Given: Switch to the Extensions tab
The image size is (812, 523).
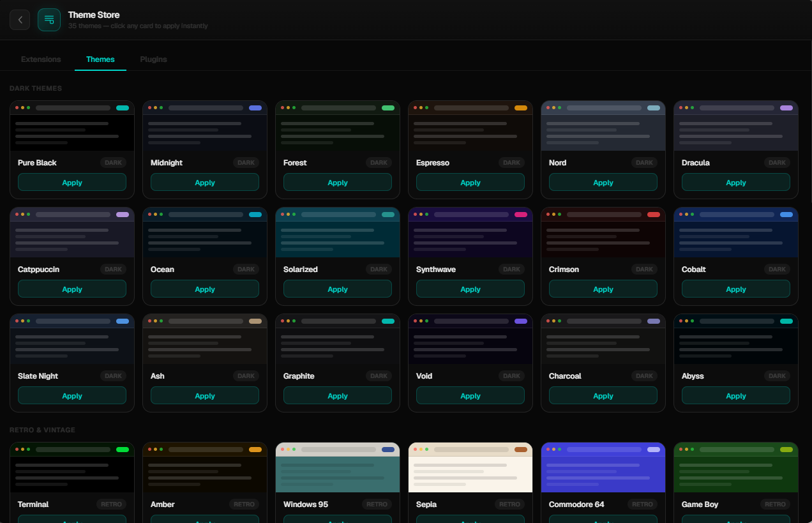Looking at the screenshot, I should [x=40, y=59].
